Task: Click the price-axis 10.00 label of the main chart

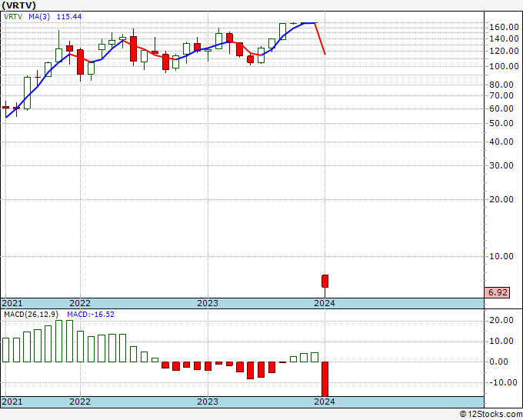Action: [x=501, y=256]
